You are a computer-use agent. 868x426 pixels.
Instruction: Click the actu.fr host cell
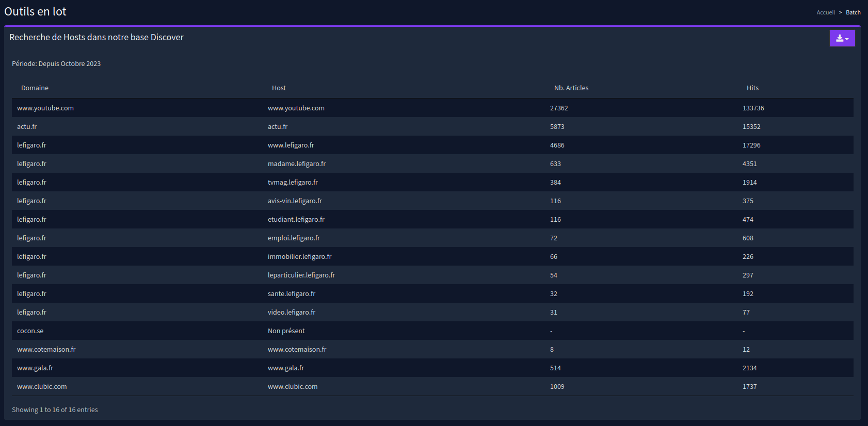click(x=278, y=127)
